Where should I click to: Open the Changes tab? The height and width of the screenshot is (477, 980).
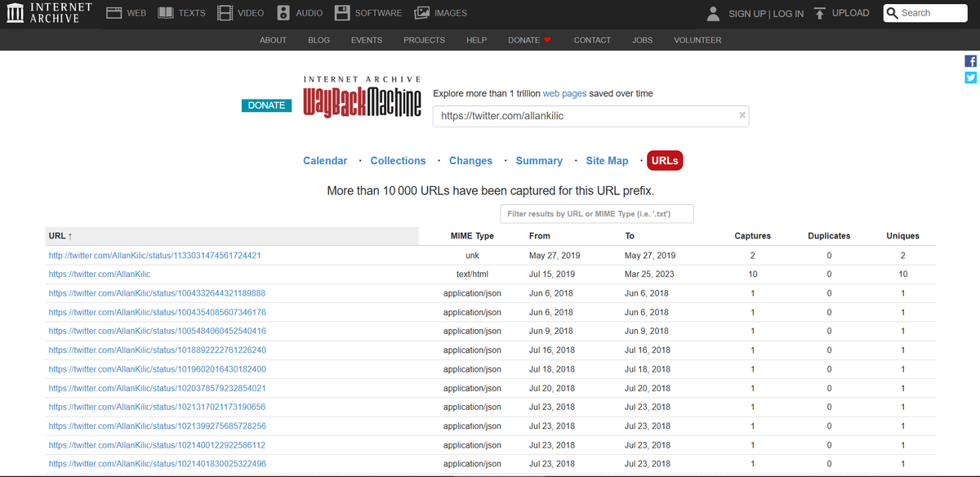(x=470, y=161)
